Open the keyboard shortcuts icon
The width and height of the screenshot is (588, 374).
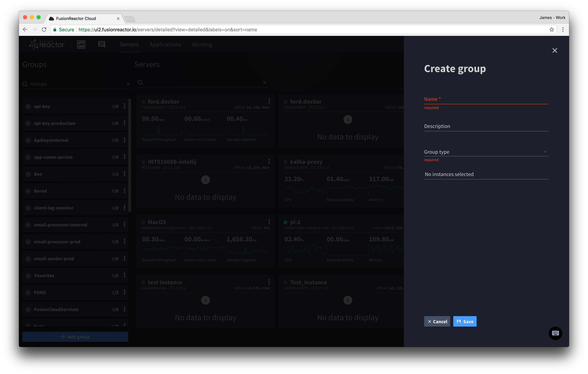555,333
